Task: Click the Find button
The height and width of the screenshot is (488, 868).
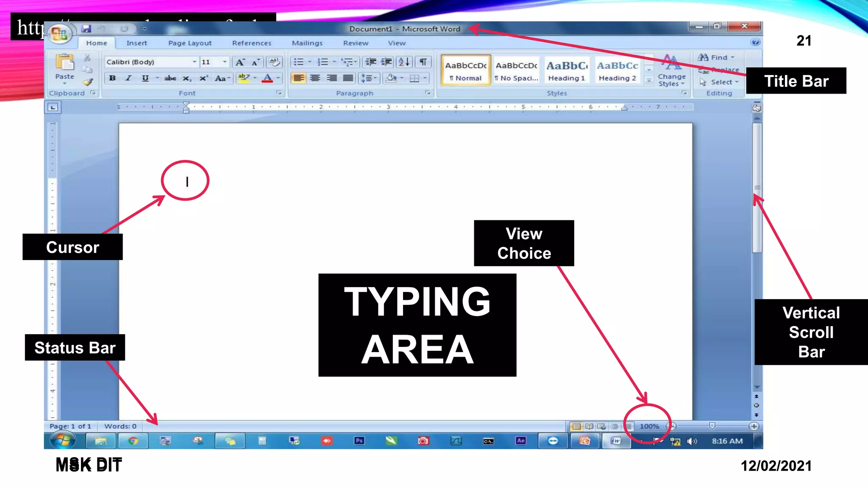Action: coord(716,57)
